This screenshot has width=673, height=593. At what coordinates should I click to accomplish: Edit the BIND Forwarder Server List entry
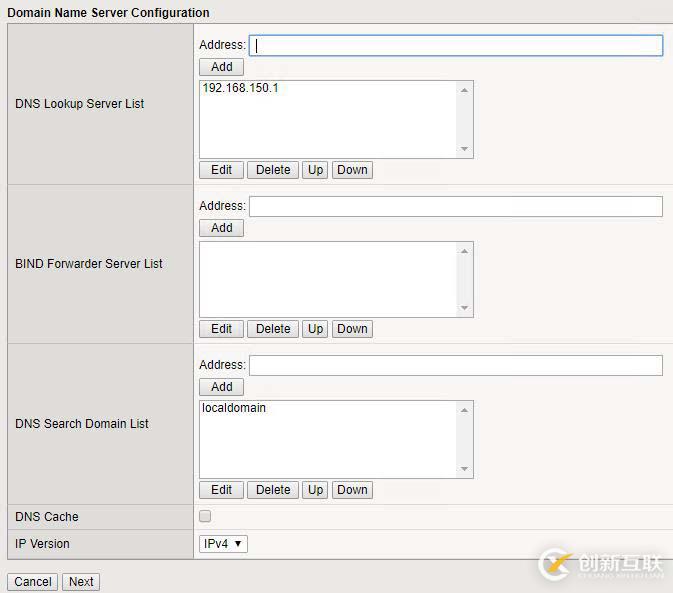221,329
